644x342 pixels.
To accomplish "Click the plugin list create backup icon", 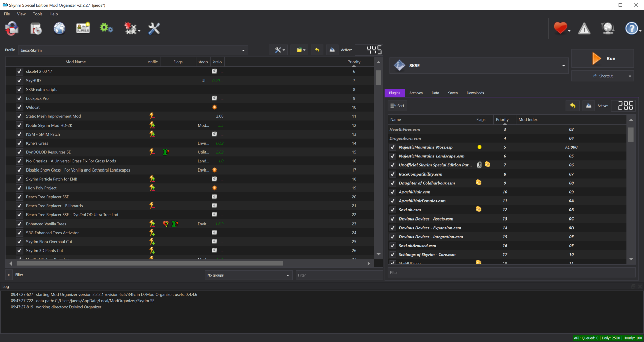I will click(x=588, y=106).
